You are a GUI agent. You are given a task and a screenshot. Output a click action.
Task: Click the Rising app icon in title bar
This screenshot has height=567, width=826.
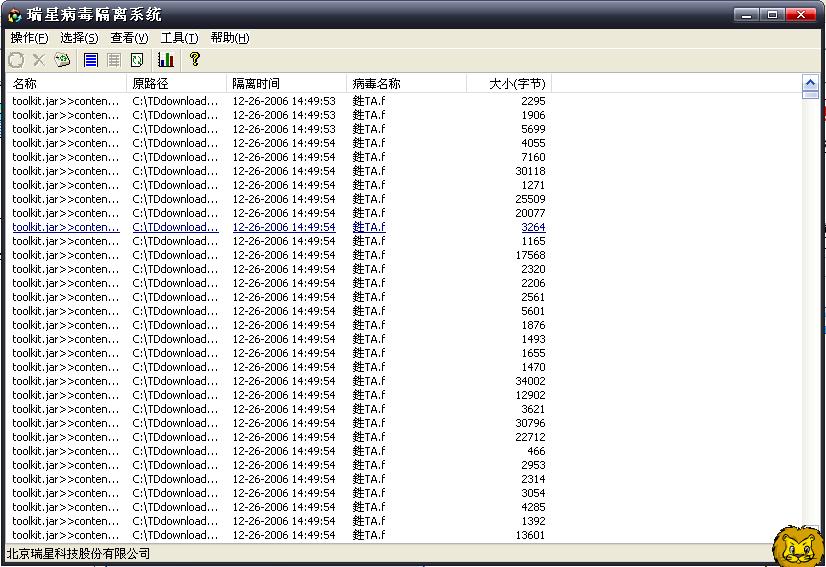(15, 15)
